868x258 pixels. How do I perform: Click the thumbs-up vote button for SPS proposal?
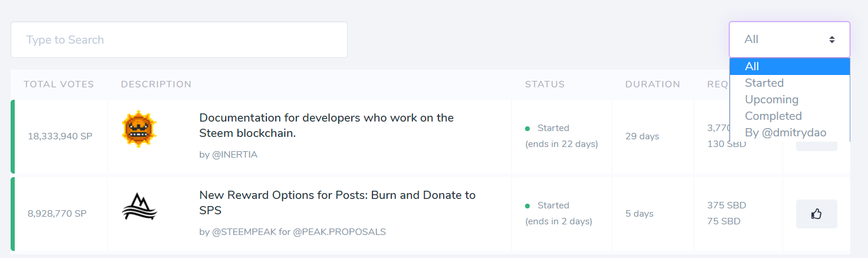816,214
